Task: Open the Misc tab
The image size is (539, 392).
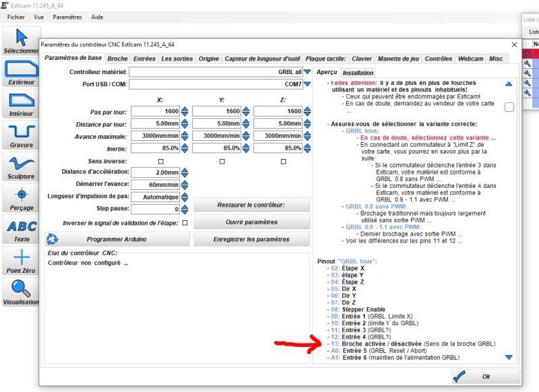Action: point(496,59)
